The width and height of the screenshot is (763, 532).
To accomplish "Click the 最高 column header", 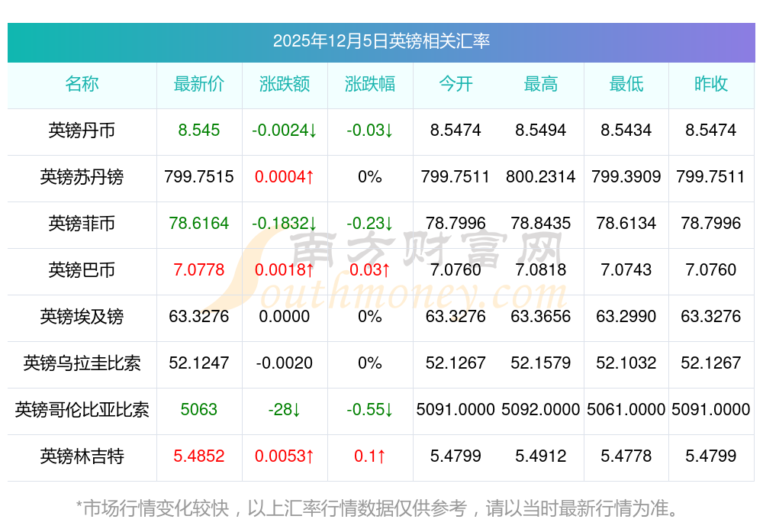I will pyautogui.click(x=541, y=84).
